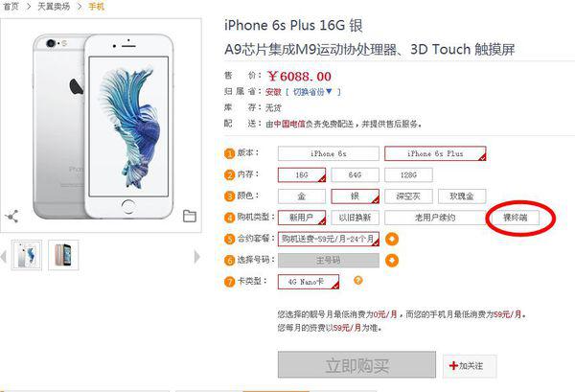Viewport: 575px width, 392px height.
Task: Click the red plus 加关注 button
Action: point(470,365)
